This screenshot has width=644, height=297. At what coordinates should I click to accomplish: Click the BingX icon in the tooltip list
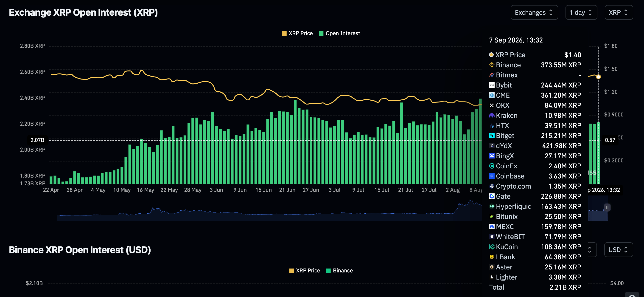coord(492,156)
